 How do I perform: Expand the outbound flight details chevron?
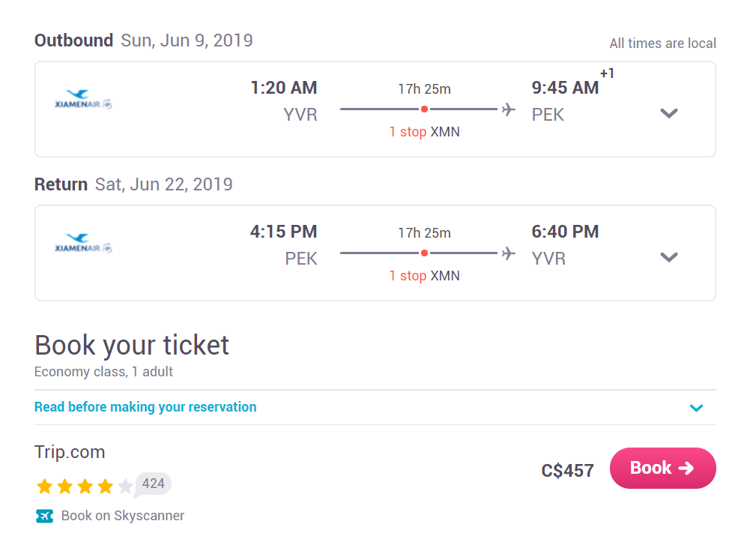tap(669, 113)
